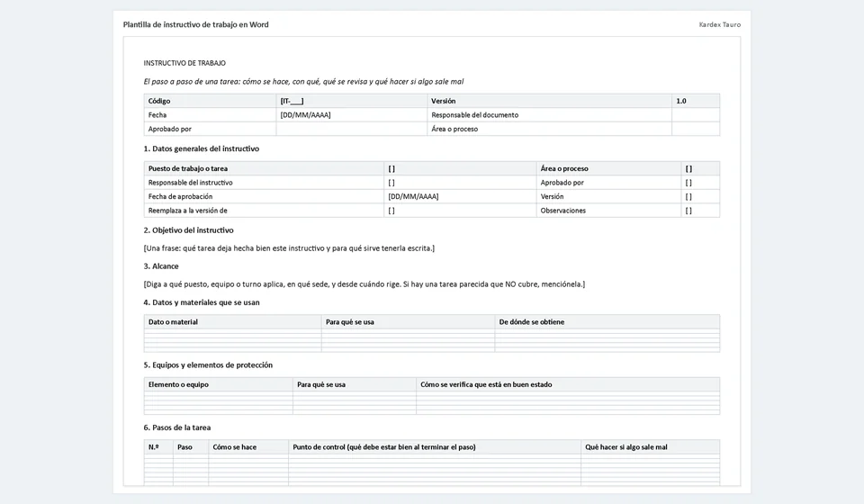Click the 'Área o proceso' cell in top table
This screenshot has width=864, height=504.
pyautogui.click(x=549, y=129)
